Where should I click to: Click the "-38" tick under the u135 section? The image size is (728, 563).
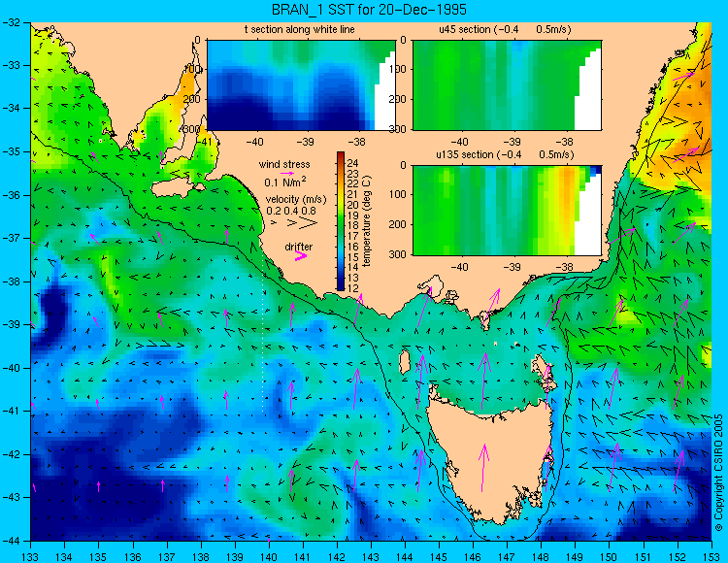(565, 267)
